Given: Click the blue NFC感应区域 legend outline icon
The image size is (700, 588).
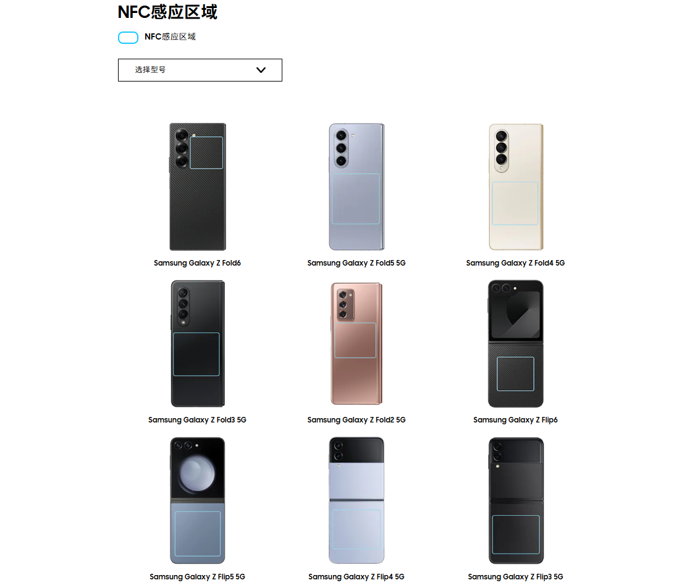Looking at the screenshot, I should pos(128,38).
